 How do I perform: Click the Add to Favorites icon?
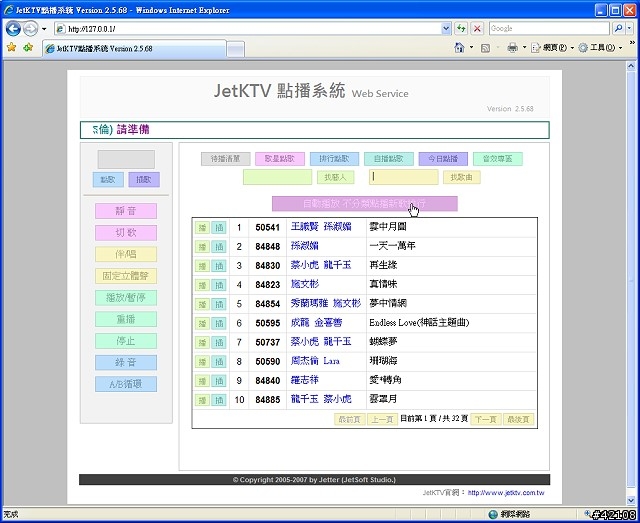point(28,48)
